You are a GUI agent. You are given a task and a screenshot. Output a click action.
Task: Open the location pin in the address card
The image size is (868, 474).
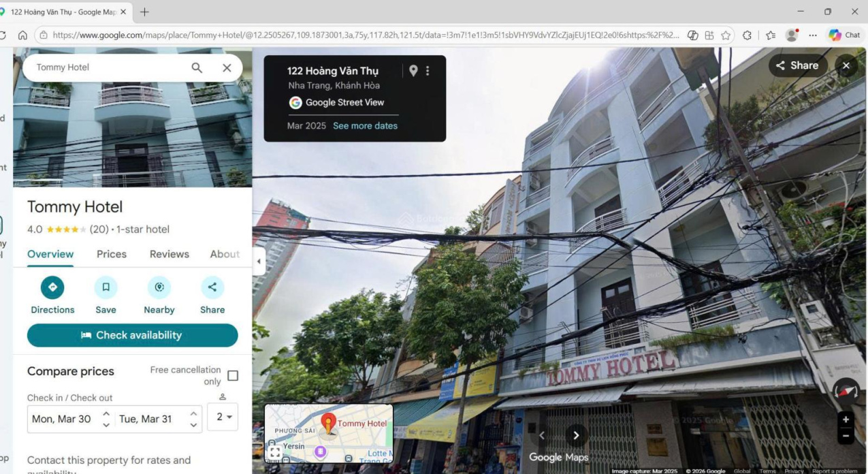click(413, 71)
